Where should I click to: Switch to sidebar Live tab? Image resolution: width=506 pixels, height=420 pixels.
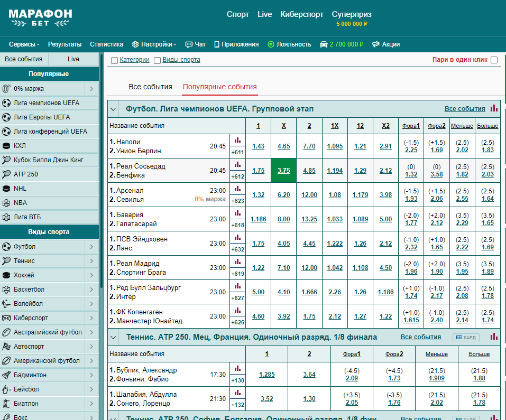coord(73,59)
